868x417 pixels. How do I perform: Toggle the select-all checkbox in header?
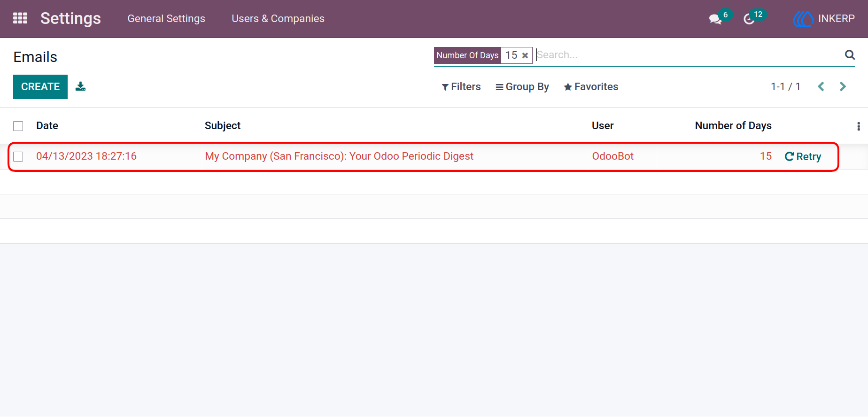(x=18, y=126)
